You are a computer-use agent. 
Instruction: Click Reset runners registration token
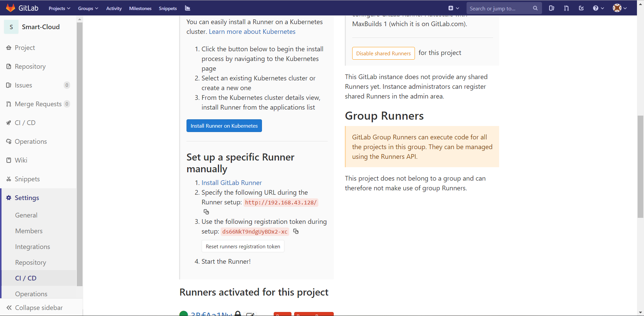click(243, 246)
